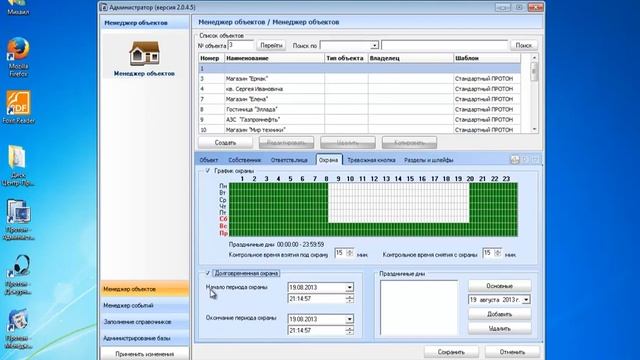
Task: Click the Вс row label in the schedule
Action: tap(223, 226)
